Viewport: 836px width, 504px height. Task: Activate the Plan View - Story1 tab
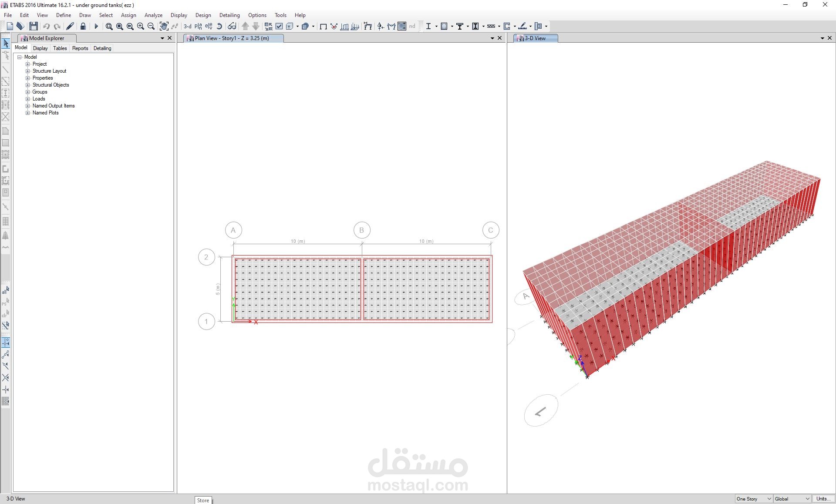233,38
